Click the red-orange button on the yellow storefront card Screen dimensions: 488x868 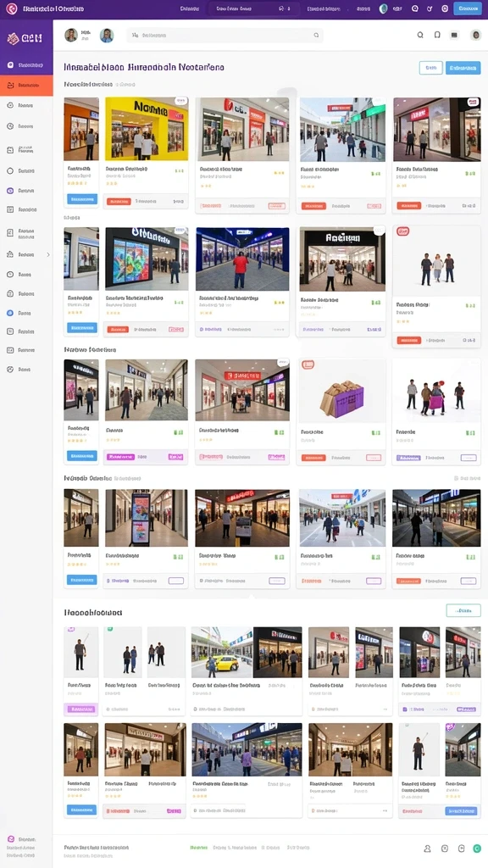(x=119, y=202)
